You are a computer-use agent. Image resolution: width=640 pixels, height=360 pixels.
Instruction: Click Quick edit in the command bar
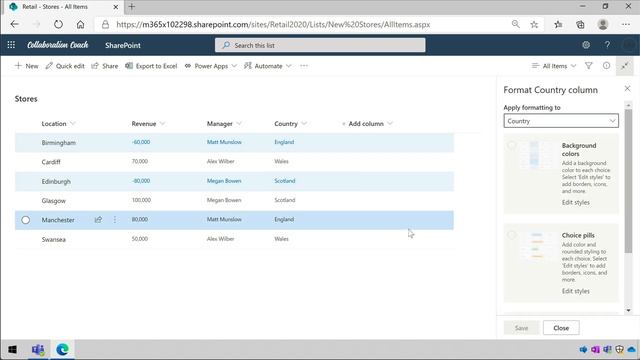pyautogui.click(x=65, y=66)
